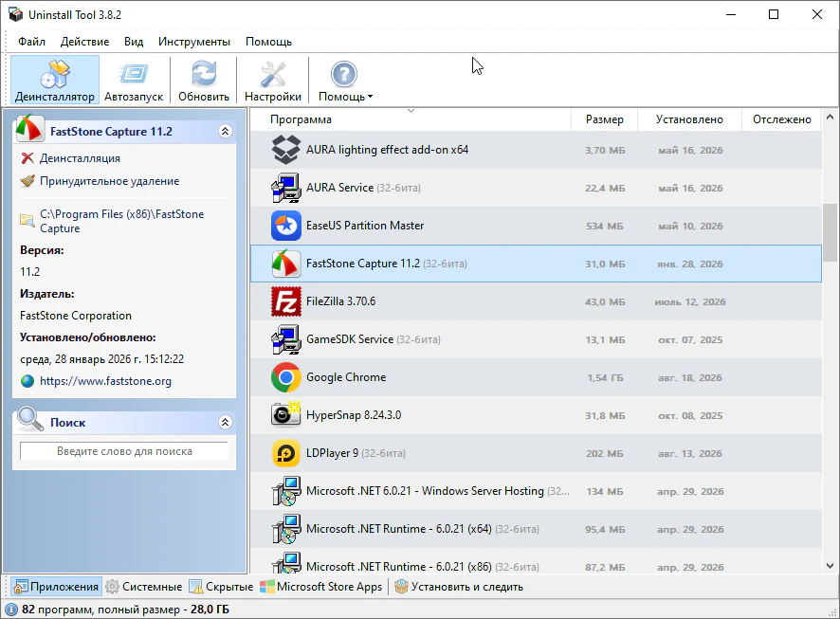Sort by the Размер column header
840x619 pixels.
click(604, 119)
